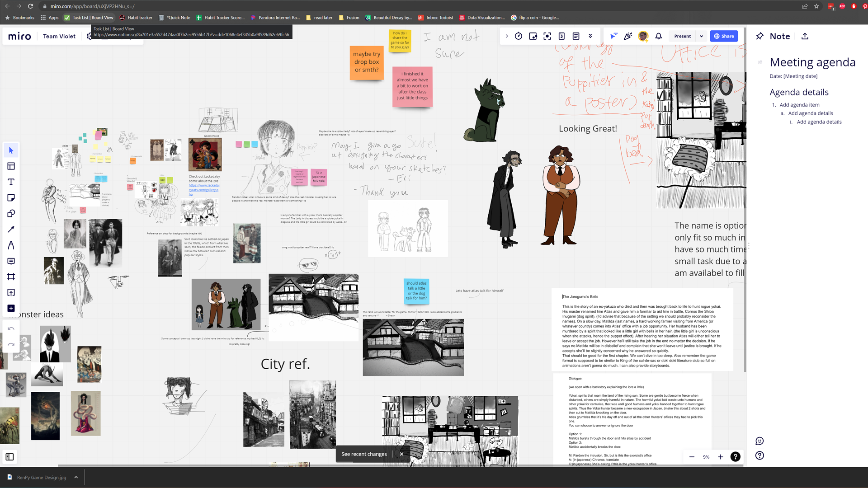
Task: Click the blue Share button
Action: coord(724,36)
